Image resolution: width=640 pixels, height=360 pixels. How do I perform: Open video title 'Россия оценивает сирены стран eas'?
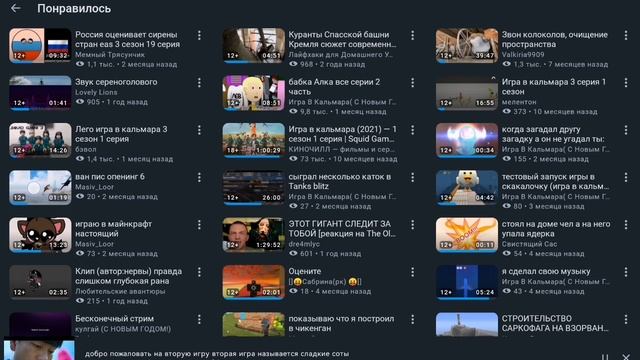127,39
